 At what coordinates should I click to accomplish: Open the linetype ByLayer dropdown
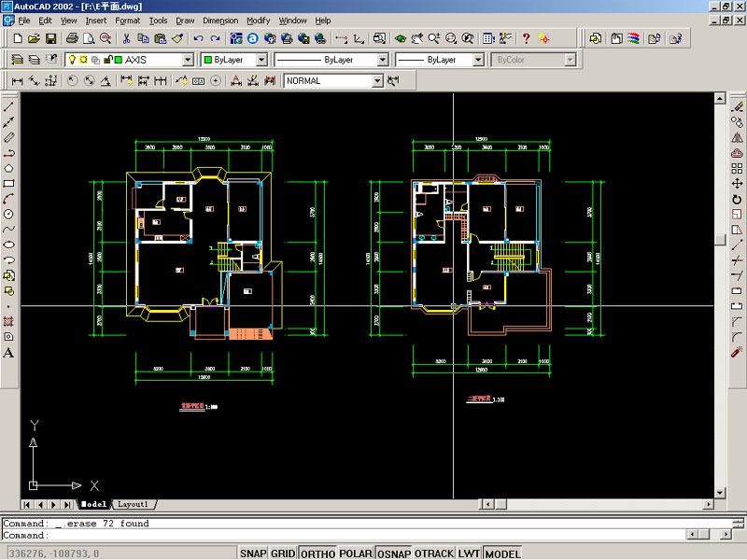point(382,60)
